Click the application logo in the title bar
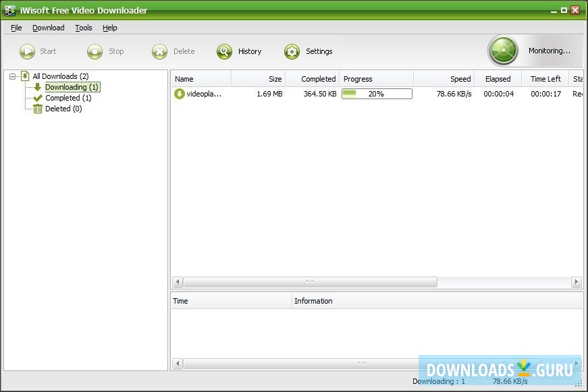588x392 pixels. click(x=9, y=9)
